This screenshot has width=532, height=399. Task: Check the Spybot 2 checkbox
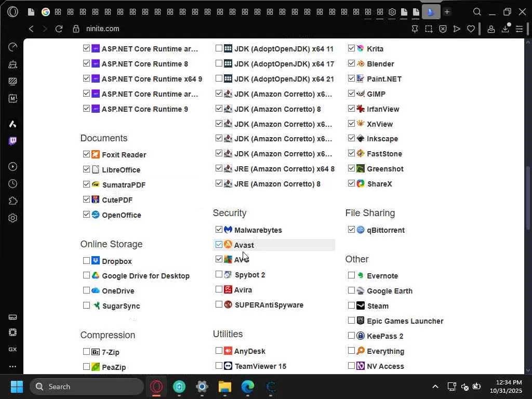click(x=219, y=274)
